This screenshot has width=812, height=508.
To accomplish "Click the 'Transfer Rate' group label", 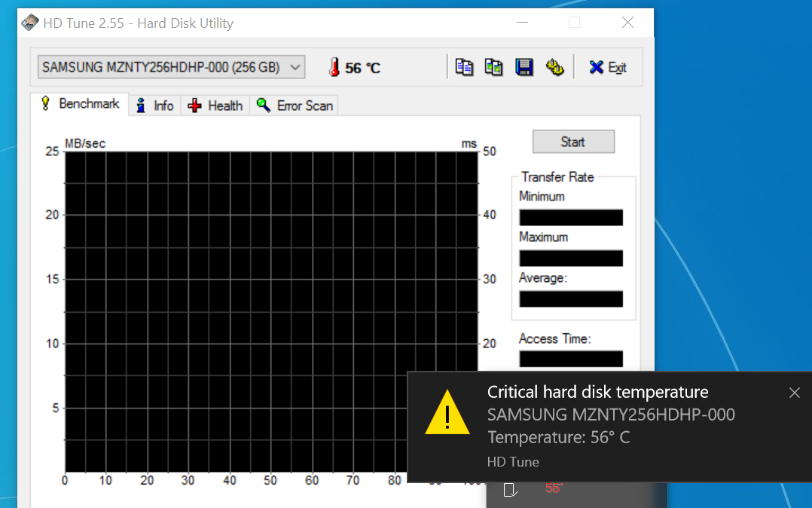I will point(557,177).
